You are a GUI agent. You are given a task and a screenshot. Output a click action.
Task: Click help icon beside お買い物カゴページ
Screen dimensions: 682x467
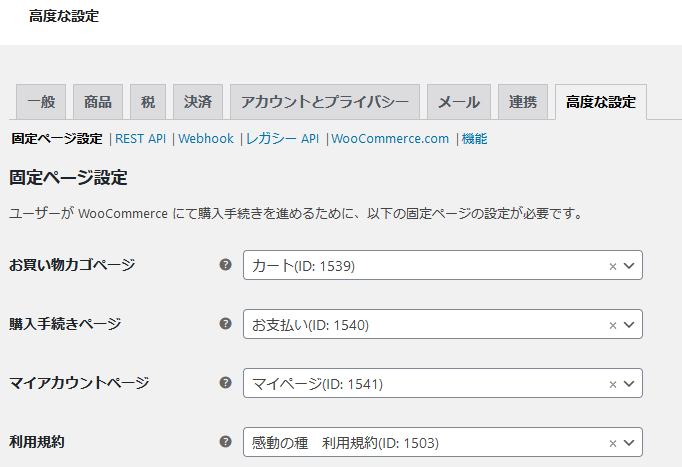[x=225, y=265]
